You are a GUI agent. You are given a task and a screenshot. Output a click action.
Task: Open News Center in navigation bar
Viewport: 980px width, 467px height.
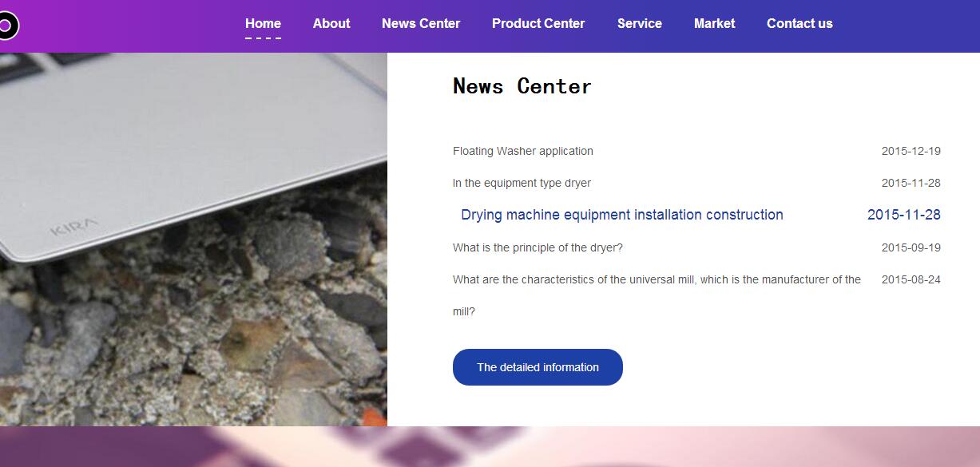(421, 24)
